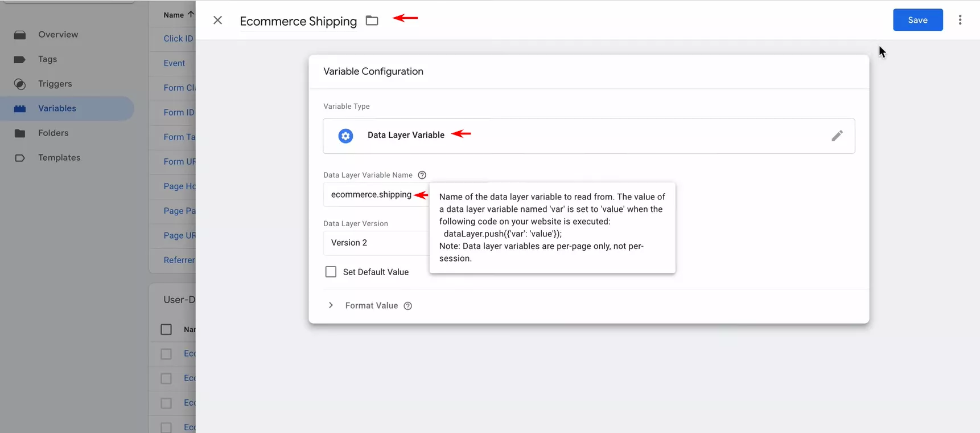Go to Tags in the sidebar

click(x=47, y=59)
